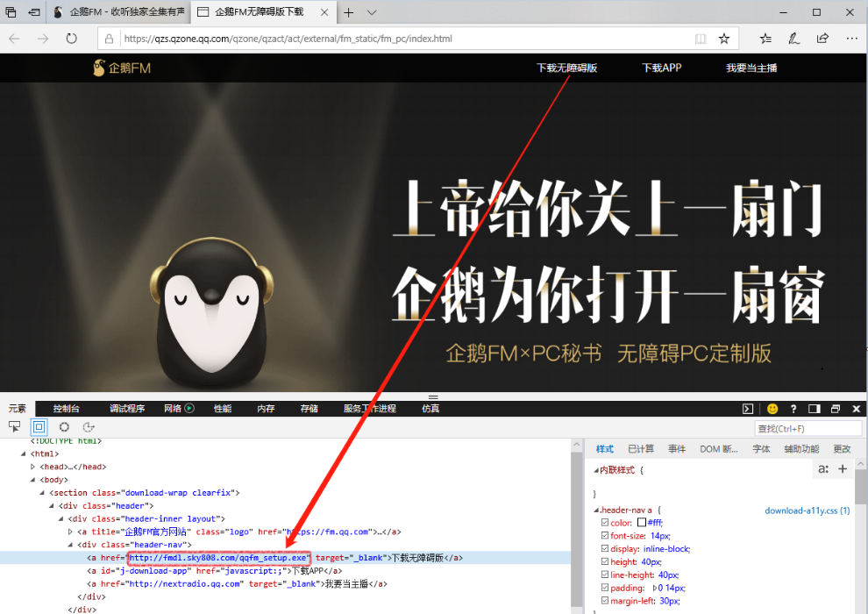The image size is (868, 614).
Task: Expand the head element node
Action: [x=33, y=467]
